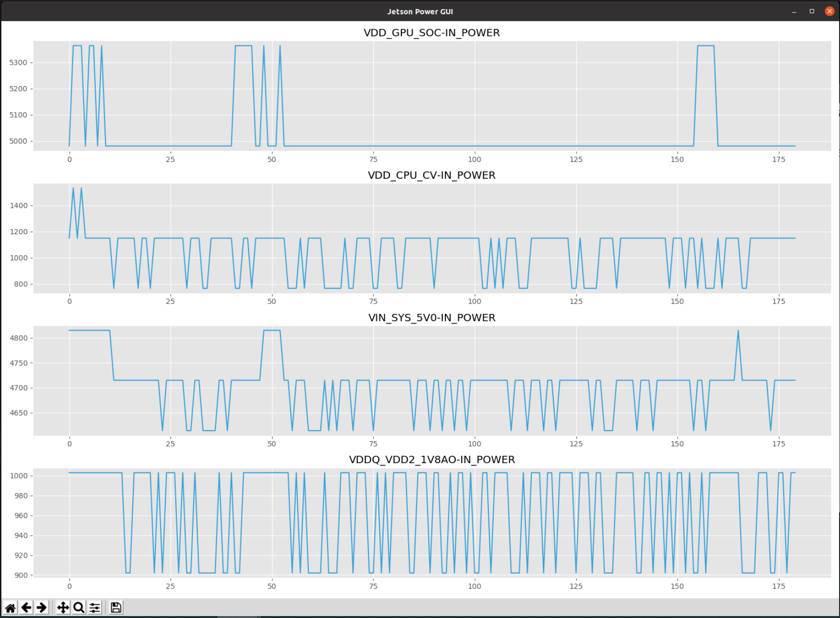This screenshot has width=840, height=618.
Task: Save the figure with the floppy disk icon
Action: pyautogui.click(x=115, y=607)
